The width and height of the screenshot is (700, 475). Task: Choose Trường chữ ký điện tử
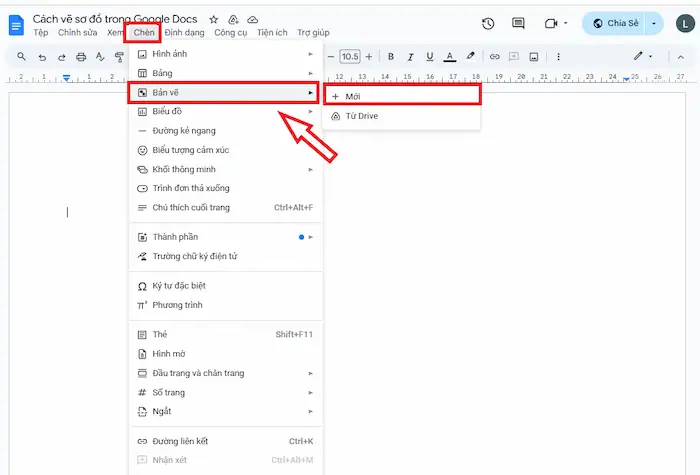(225, 256)
